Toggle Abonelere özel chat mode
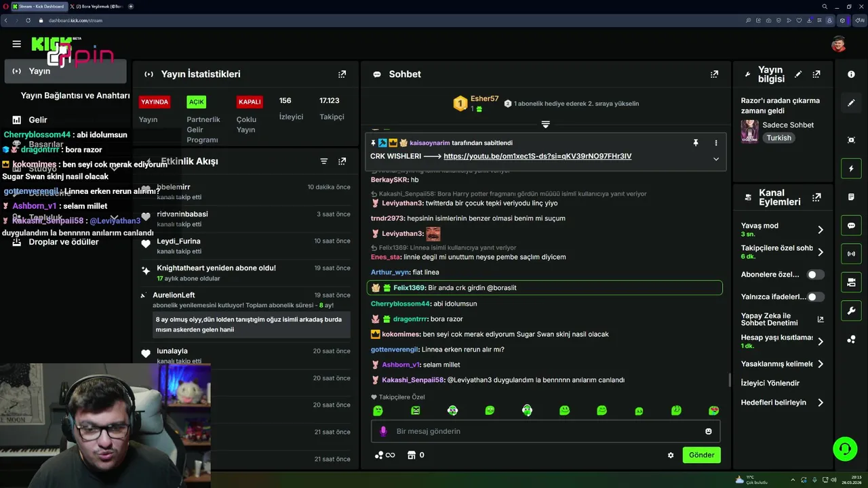Screen dimensions: 868x488 [x=815, y=274]
